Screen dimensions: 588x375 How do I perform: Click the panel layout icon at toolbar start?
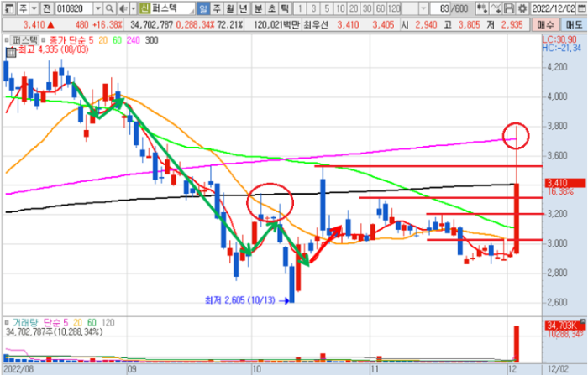click(x=10, y=8)
